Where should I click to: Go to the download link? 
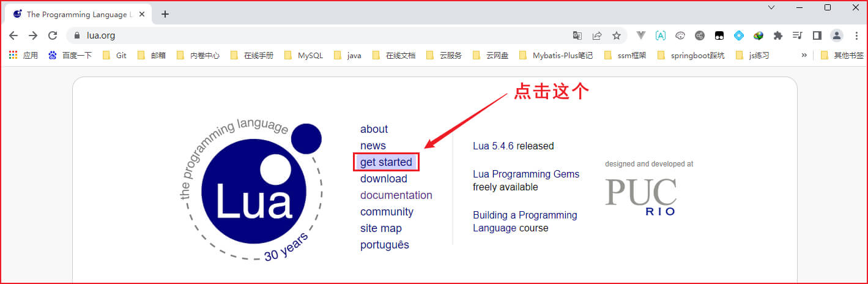click(x=384, y=179)
